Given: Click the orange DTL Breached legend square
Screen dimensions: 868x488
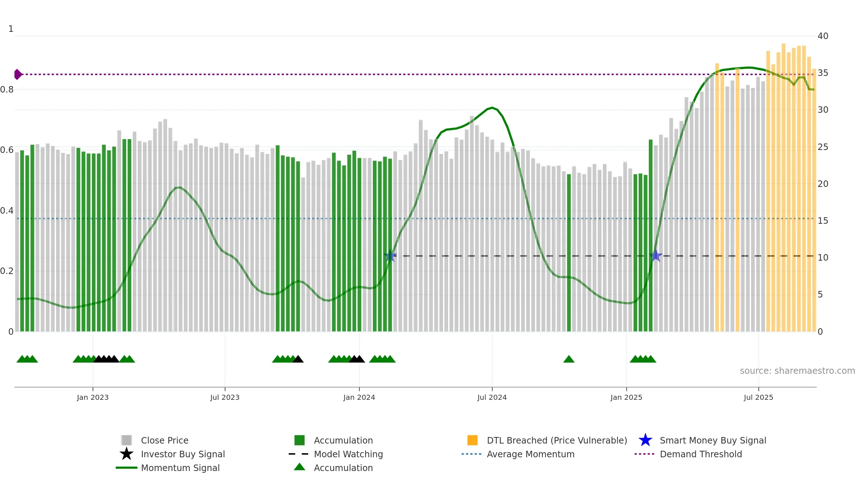Looking at the screenshot, I should (x=472, y=440).
